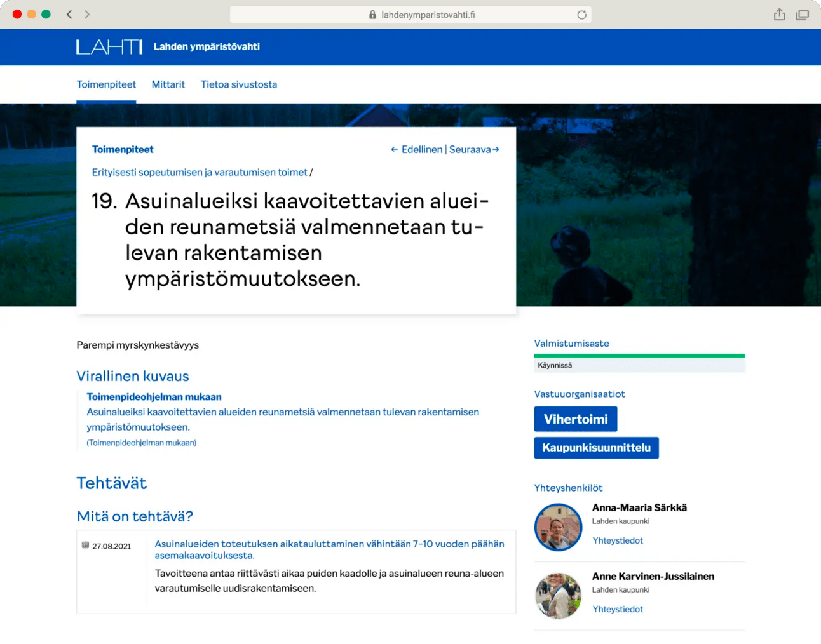Screen dimensions: 821x644
Task: Click the Toimenpiteet breadcrumb heading
Action: tap(123, 149)
